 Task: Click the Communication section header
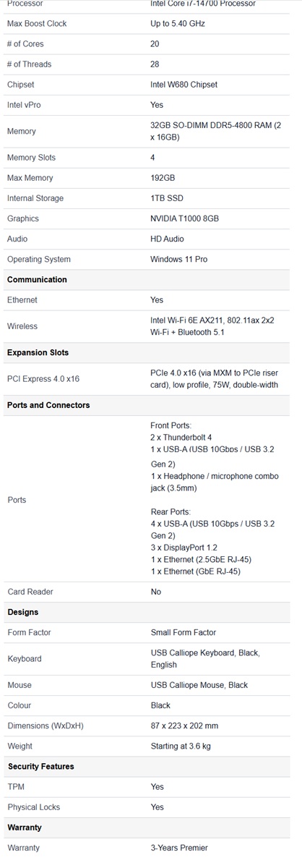click(x=37, y=279)
